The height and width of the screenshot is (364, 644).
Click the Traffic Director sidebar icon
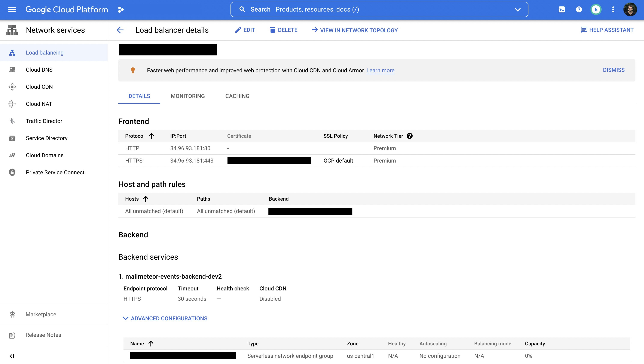click(x=12, y=121)
